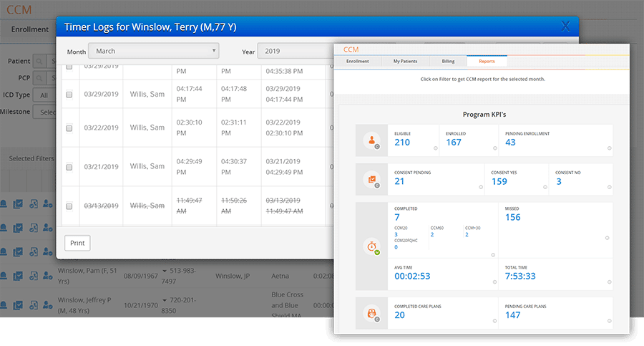Click the PCP search magnifier icon
This screenshot has height=346, width=644.
(39, 78)
